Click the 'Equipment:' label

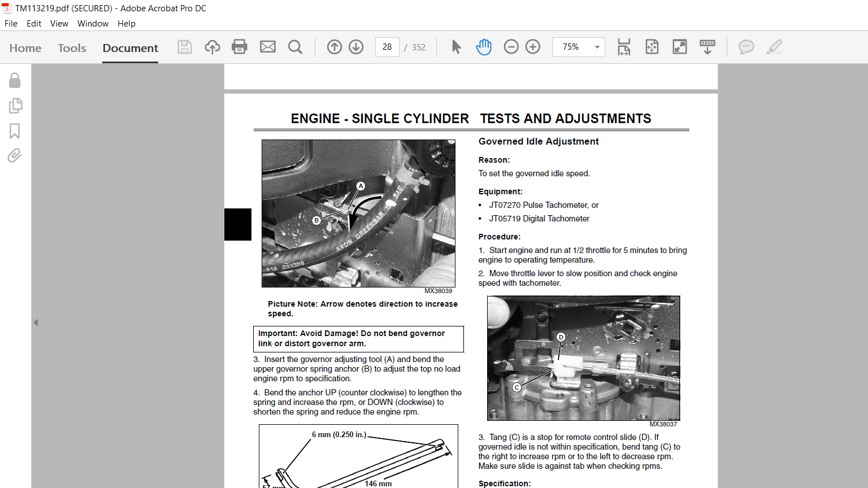(501, 191)
